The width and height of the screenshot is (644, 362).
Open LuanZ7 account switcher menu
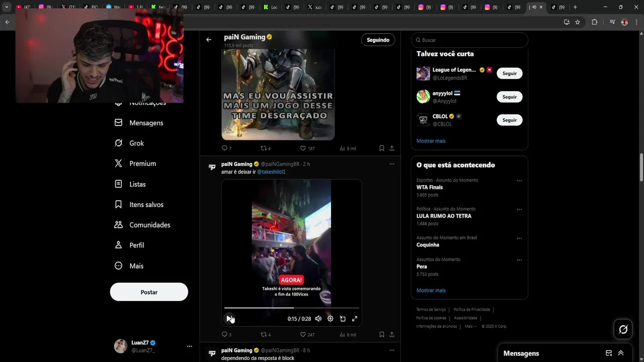189,346
